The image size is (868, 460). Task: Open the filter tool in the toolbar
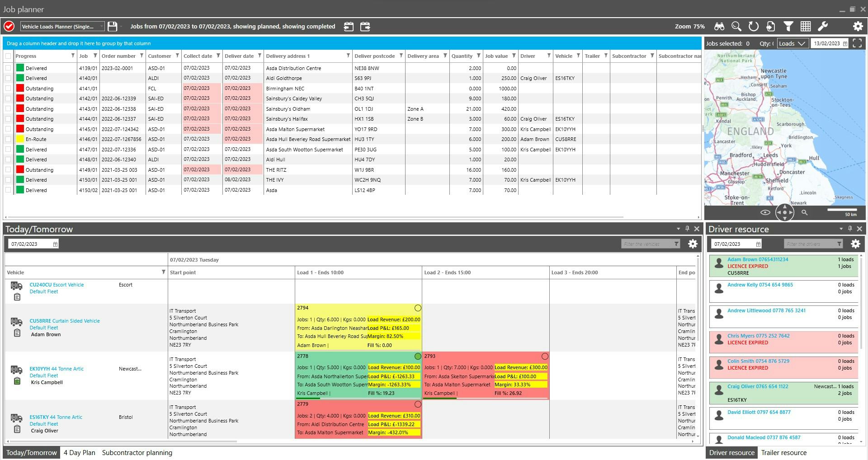click(788, 26)
